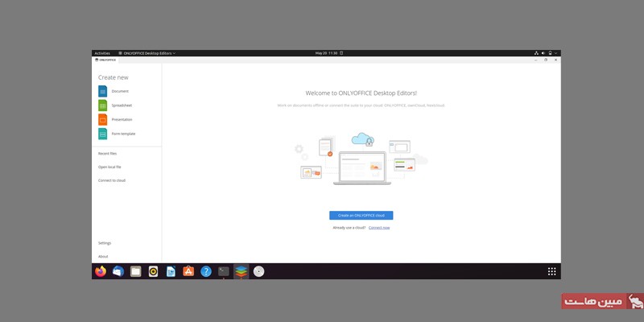Show all applications grid
Viewport: 644px width, 322px height.
click(551, 271)
